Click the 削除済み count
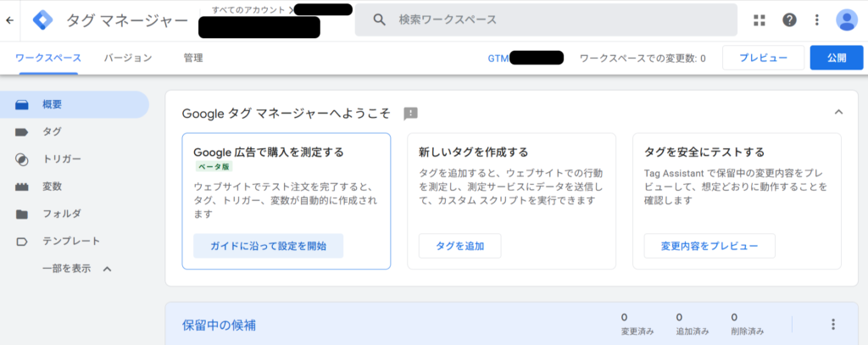Image resolution: width=868 pixels, height=345 pixels. 748,324
